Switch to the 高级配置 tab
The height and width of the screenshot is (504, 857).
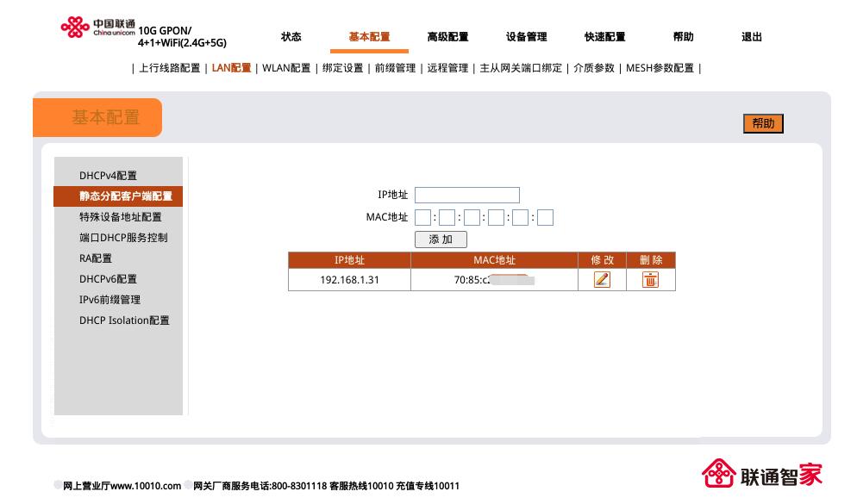pyautogui.click(x=447, y=36)
